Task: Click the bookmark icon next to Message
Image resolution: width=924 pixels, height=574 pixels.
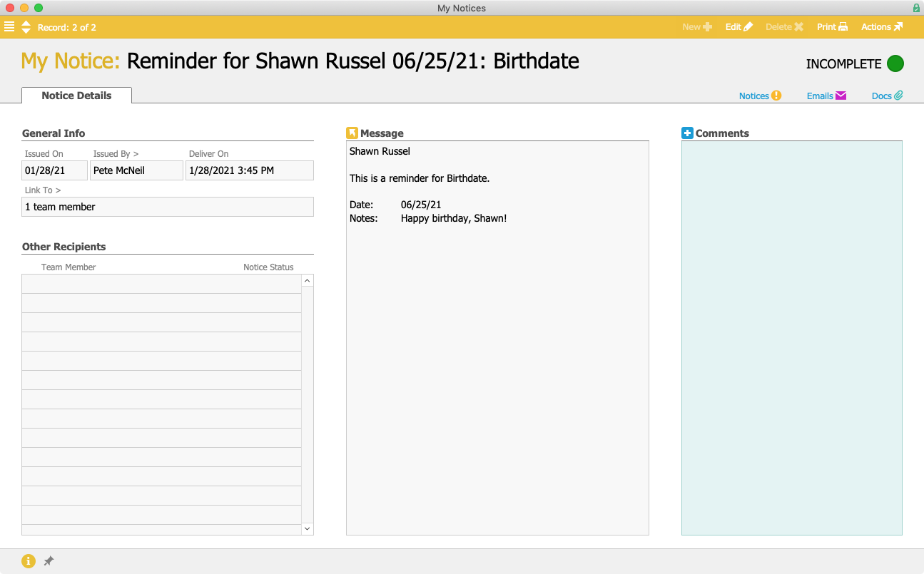Action: pos(352,132)
